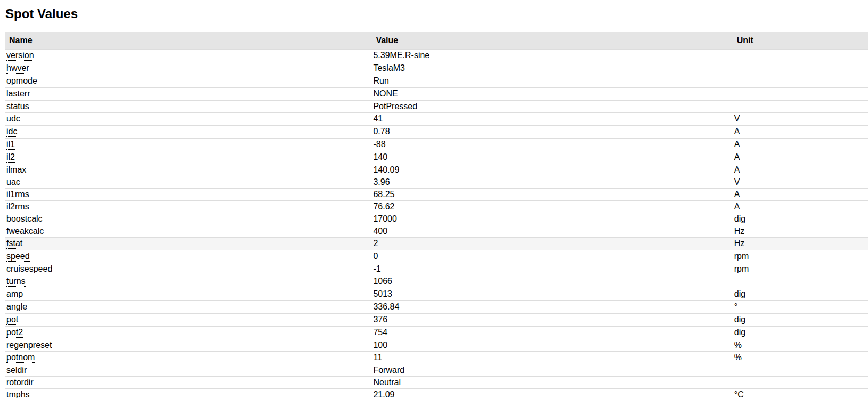
Task: Click the Name column header
Action: [21, 40]
